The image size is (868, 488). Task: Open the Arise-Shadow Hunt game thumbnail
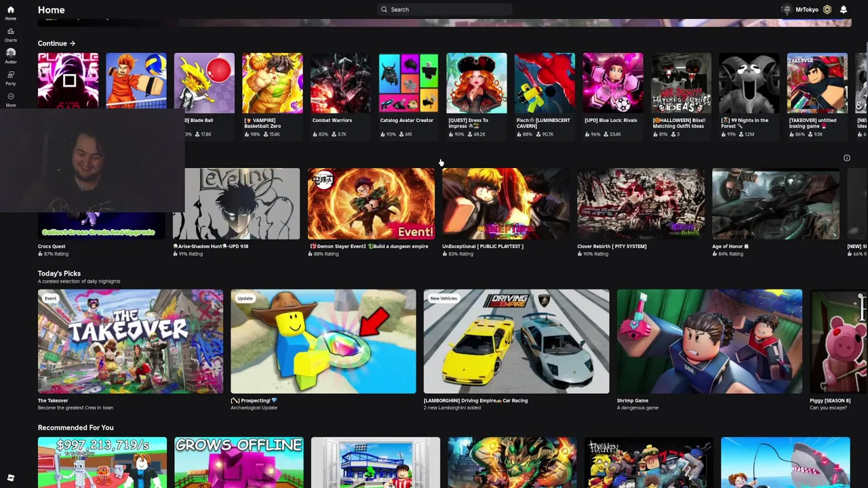pos(236,204)
